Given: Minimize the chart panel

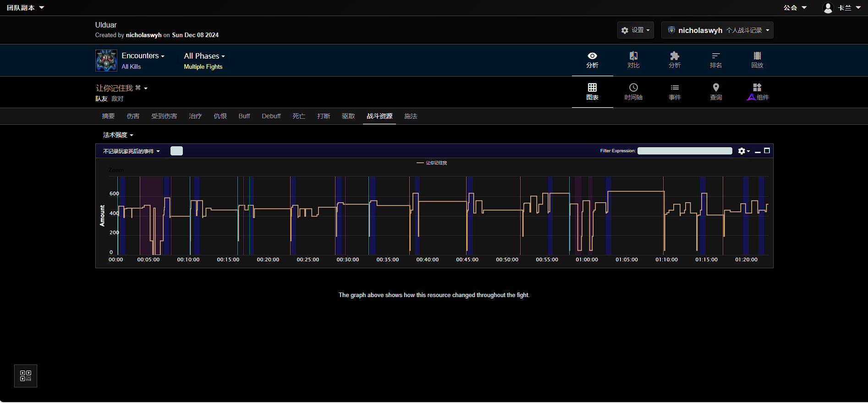Looking at the screenshot, I should (x=758, y=151).
